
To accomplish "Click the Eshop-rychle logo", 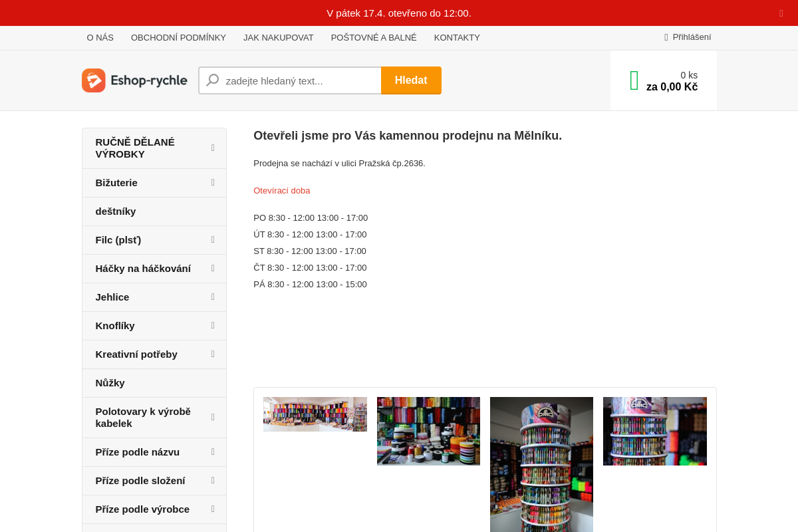I will (134, 80).
